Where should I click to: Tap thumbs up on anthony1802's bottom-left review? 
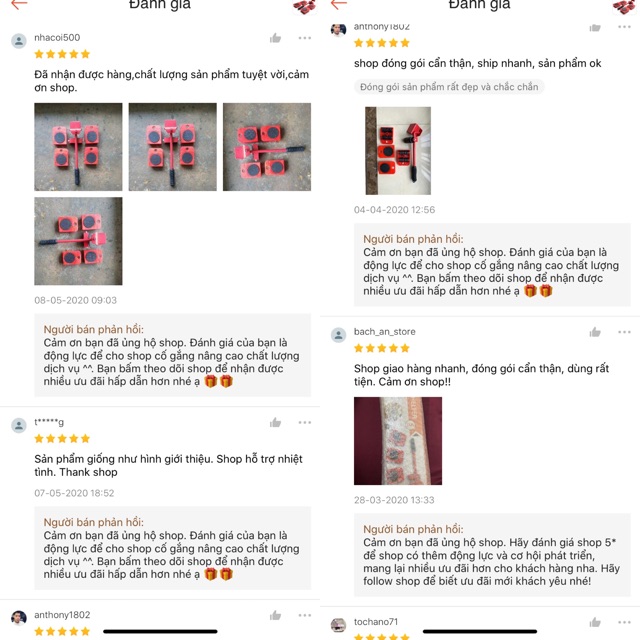(x=276, y=615)
